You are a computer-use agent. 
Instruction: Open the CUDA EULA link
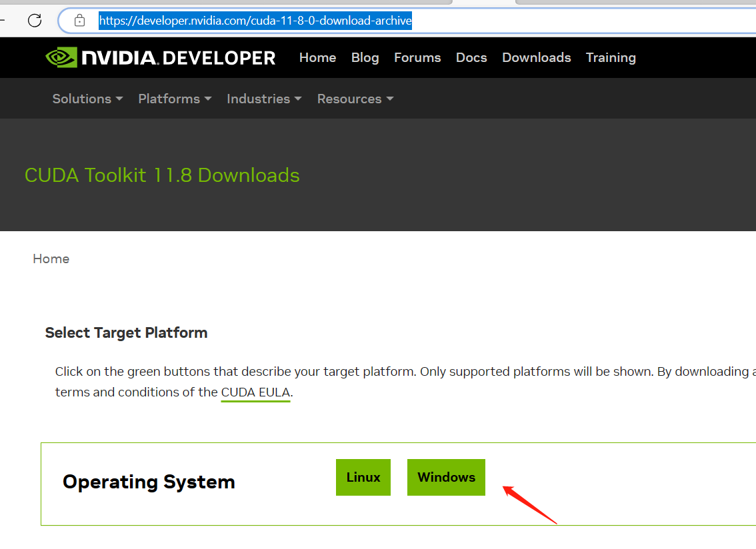[255, 392]
